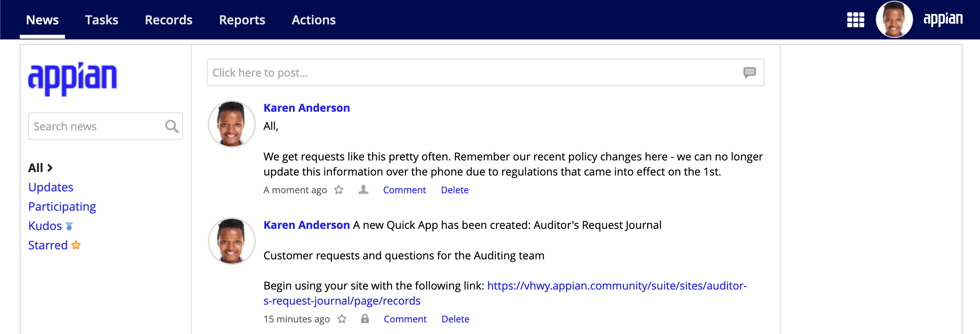Image resolution: width=980 pixels, height=334 pixels.
Task: Click the Starred star icon in sidebar
Action: coord(76,245)
